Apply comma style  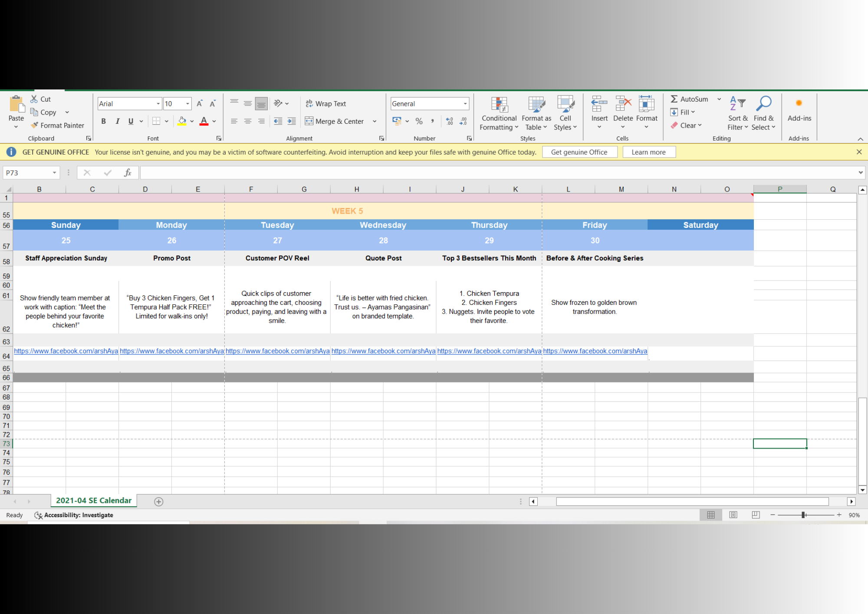tap(432, 121)
